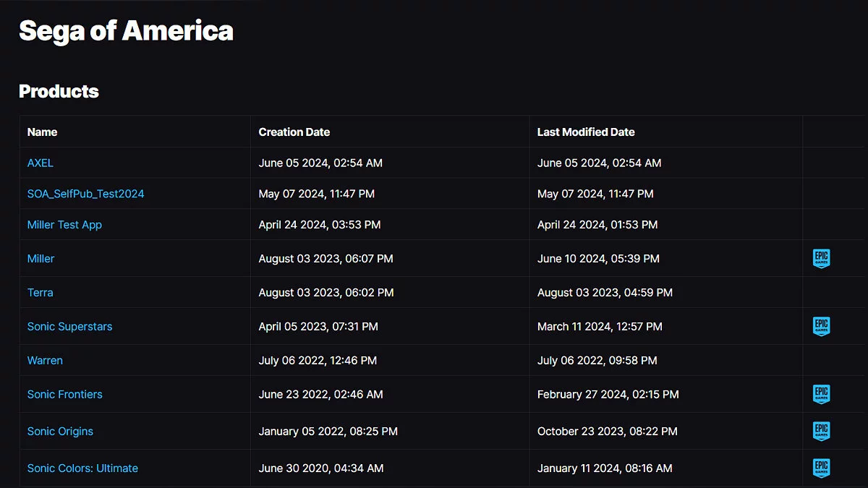Click the Name column header
The width and height of the screenshot is (868, 488).
(x=42, y=132)
